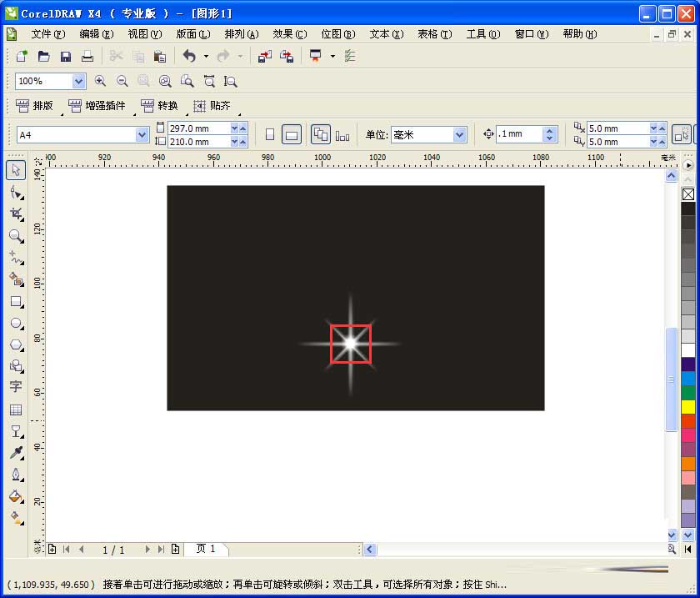Click the 转换 toolbar button
Viewport: 700px width, 598px height.
(160, 106)
